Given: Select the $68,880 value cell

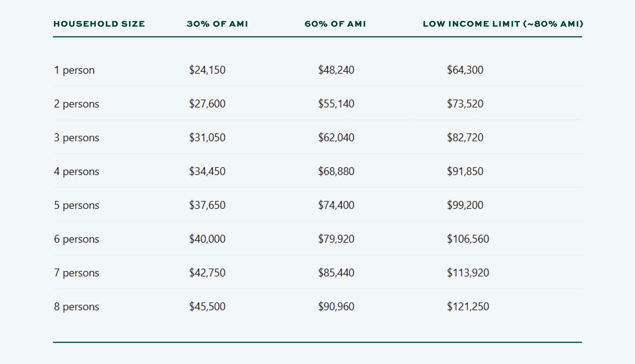Looking at the screenshot, I should (x=336, y=171).
